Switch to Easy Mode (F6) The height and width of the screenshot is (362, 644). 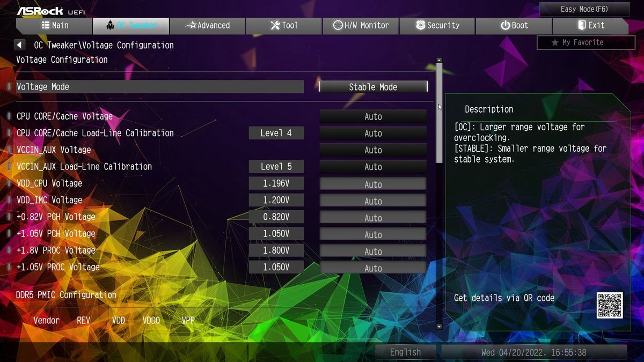pyautogui.click(x=584, y=9)
